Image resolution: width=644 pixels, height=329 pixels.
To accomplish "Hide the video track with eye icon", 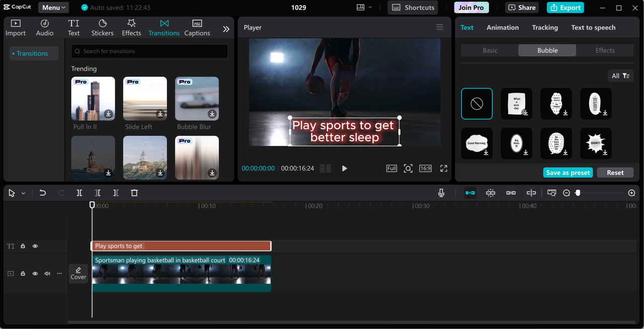I will point(35,274).
